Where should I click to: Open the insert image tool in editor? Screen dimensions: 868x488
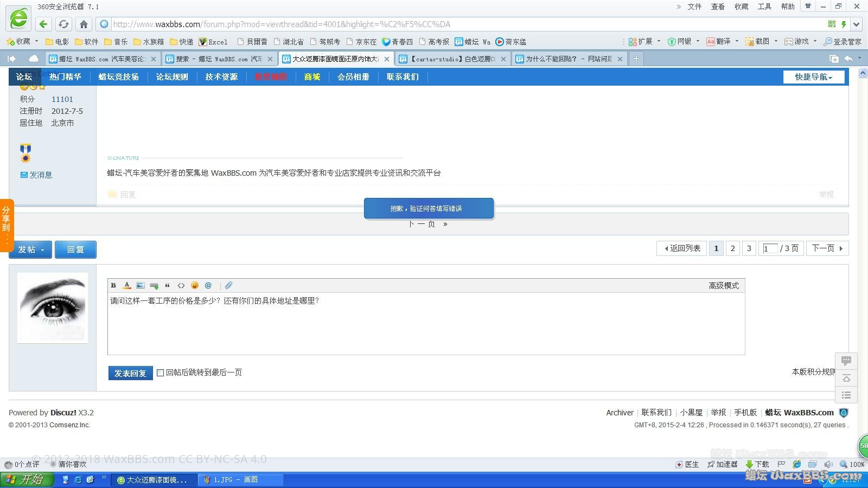click(141, 285)
